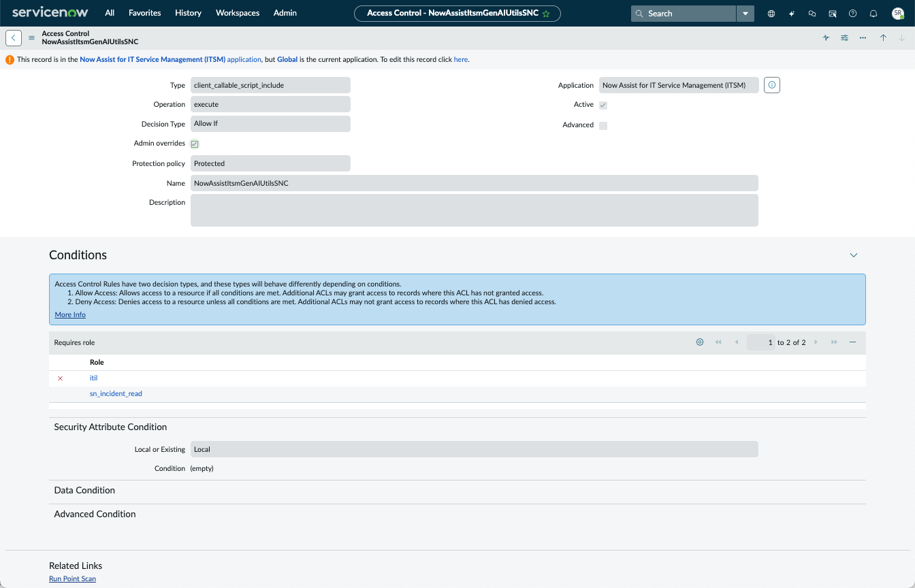The width and height of the screenshot is (915, 588).
Task: Open the Now Assist sparkle icon
Action: [x=792, y=14]
